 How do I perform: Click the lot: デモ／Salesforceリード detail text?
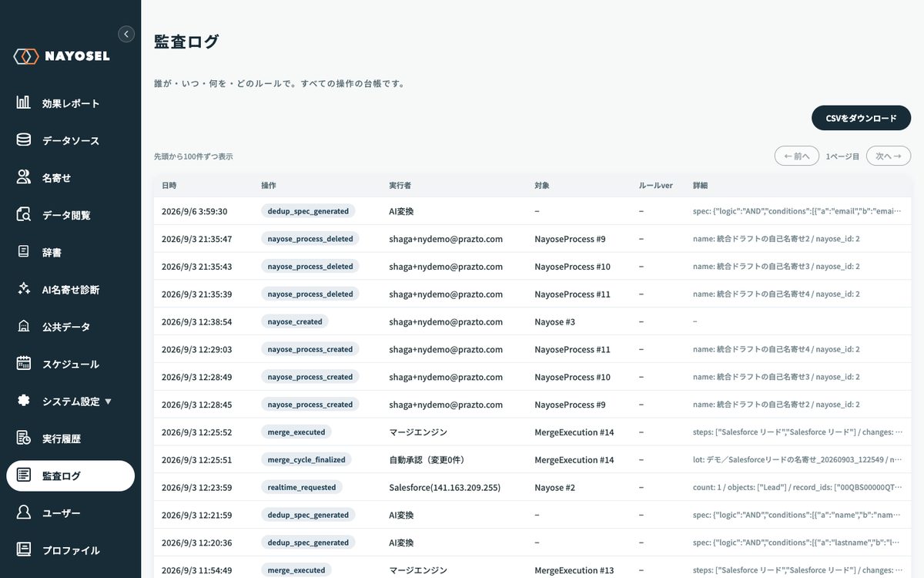(797, 459)
